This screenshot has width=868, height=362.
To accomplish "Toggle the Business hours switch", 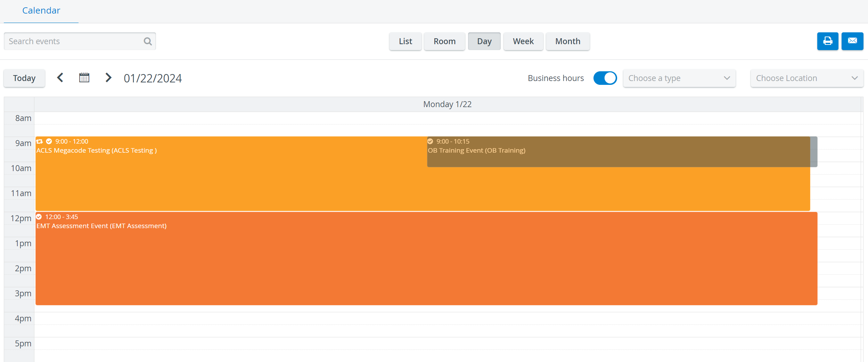I will pyautogui.click(x=605, y=78).
